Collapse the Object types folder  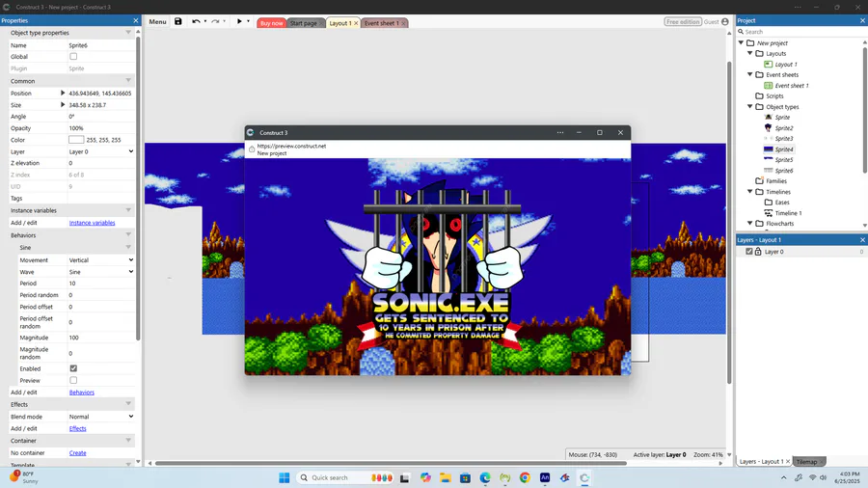point(750,106)
